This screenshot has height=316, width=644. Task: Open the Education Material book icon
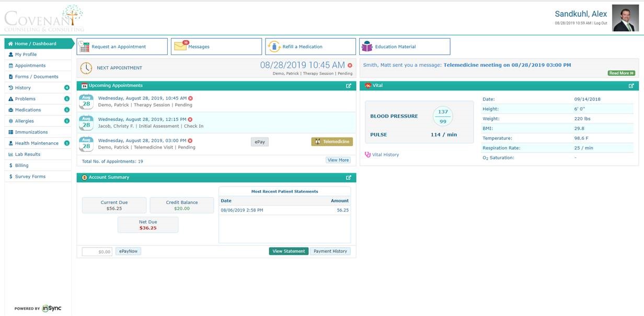[x=367, y=47]
